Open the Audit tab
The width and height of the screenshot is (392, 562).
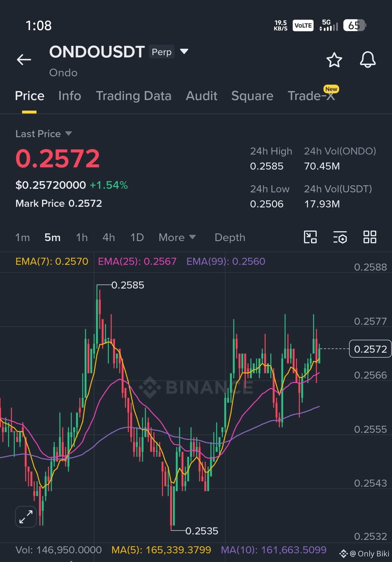pos(201,96)
